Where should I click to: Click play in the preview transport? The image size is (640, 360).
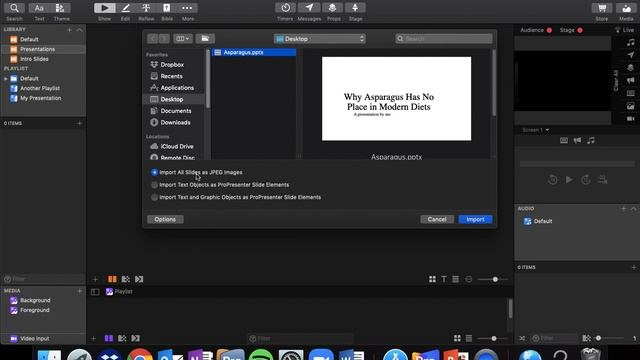569,180
